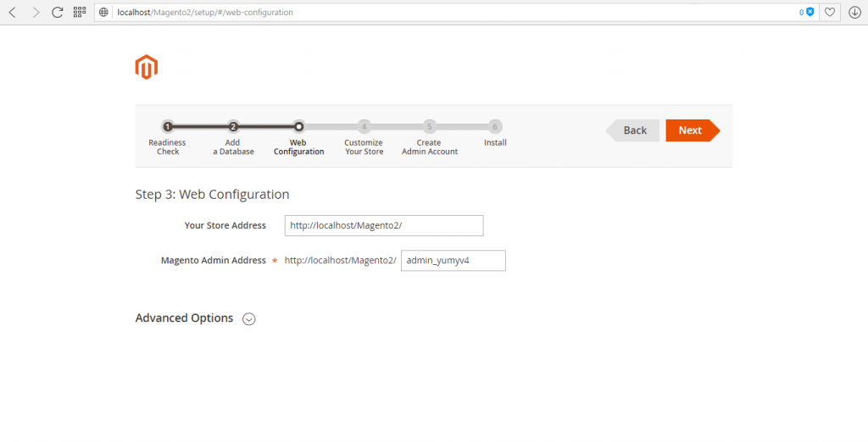Screen dimensions: 868x442
Task: Click the Magento Admin Address input field
Action: click(453, 261)
